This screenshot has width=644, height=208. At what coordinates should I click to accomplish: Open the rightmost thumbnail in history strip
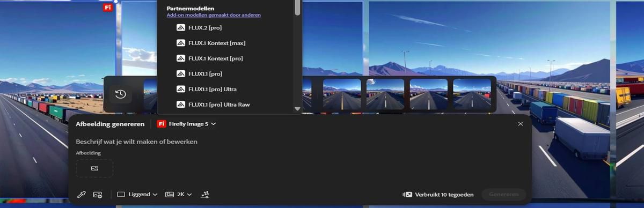(472, 94)
